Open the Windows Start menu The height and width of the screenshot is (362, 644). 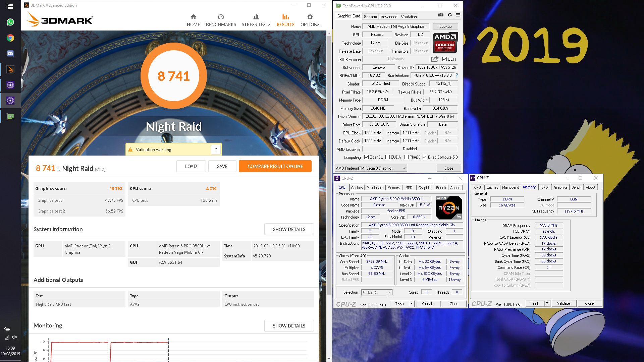coord(10,7)
